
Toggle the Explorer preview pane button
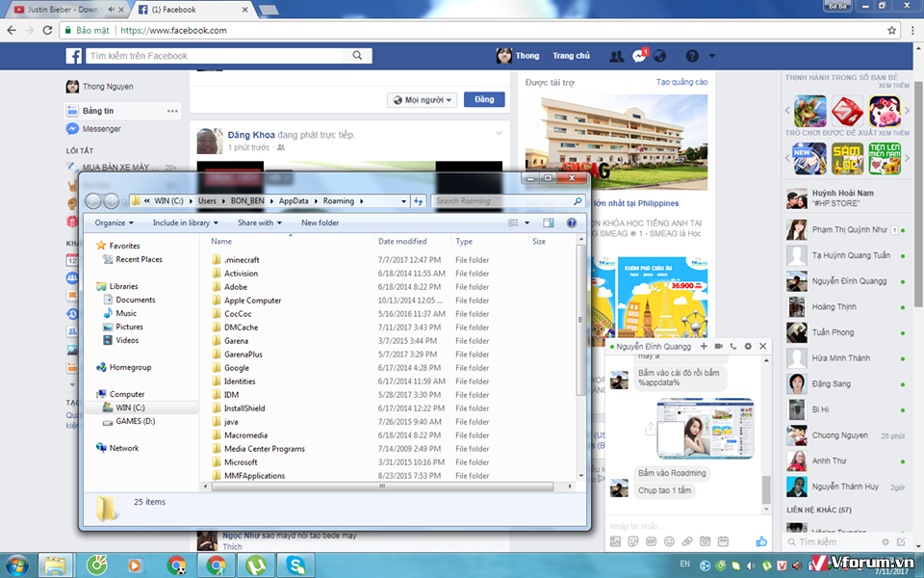[547, 223]
